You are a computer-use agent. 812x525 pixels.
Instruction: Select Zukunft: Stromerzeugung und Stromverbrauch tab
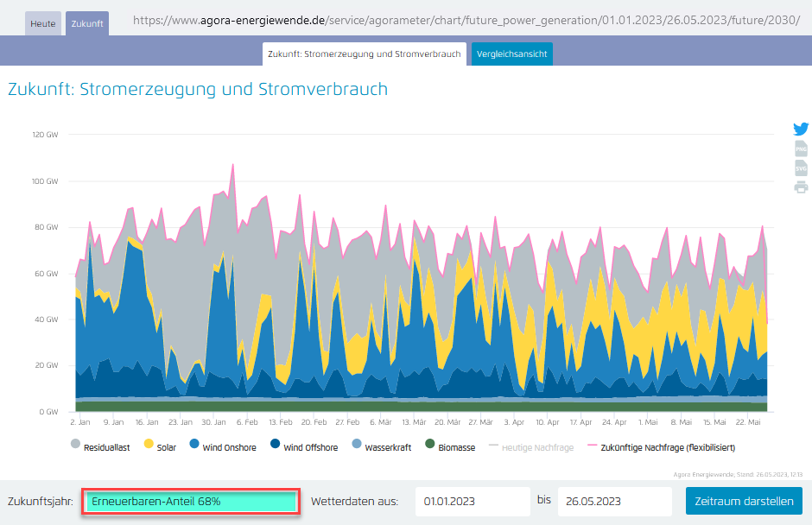click(x=364, y=54)
